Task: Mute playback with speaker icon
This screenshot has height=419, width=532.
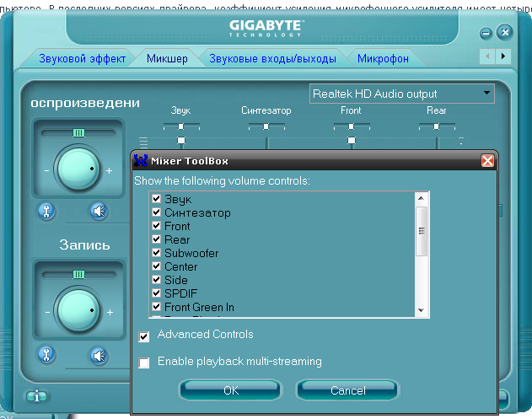Action: [99, 211]
